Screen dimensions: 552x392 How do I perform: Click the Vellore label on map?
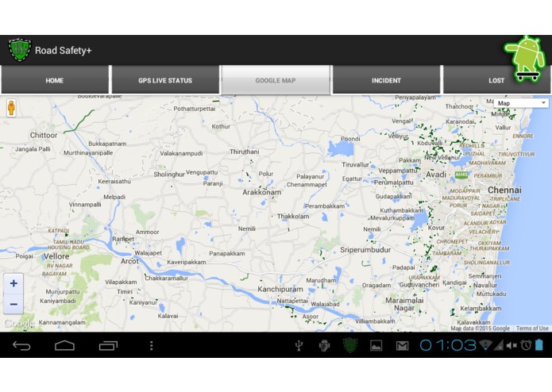click(56, 256)
